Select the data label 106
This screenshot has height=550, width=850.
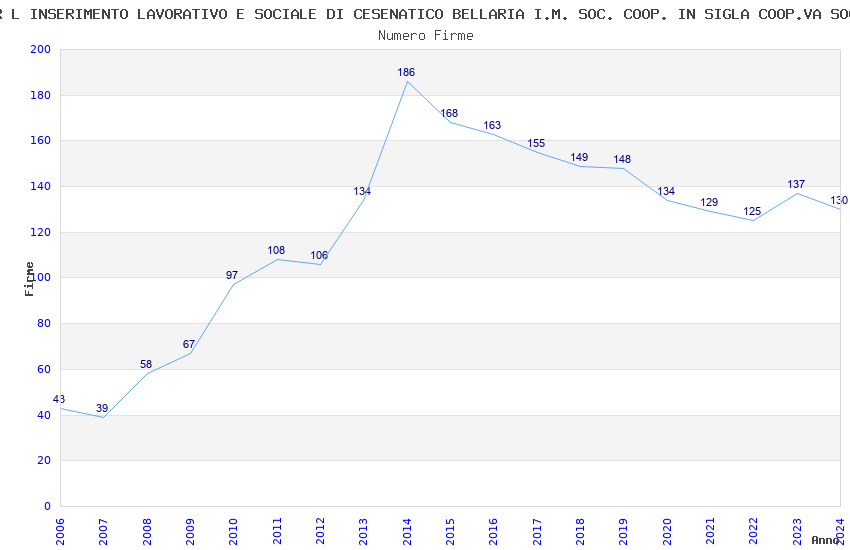[x=319, y=255]
